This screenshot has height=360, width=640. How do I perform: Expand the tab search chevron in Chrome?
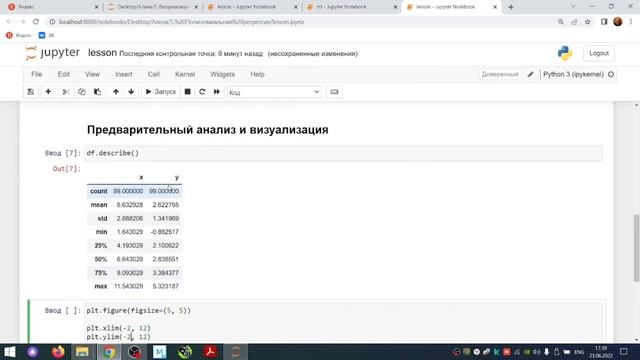tap(573, 7)
